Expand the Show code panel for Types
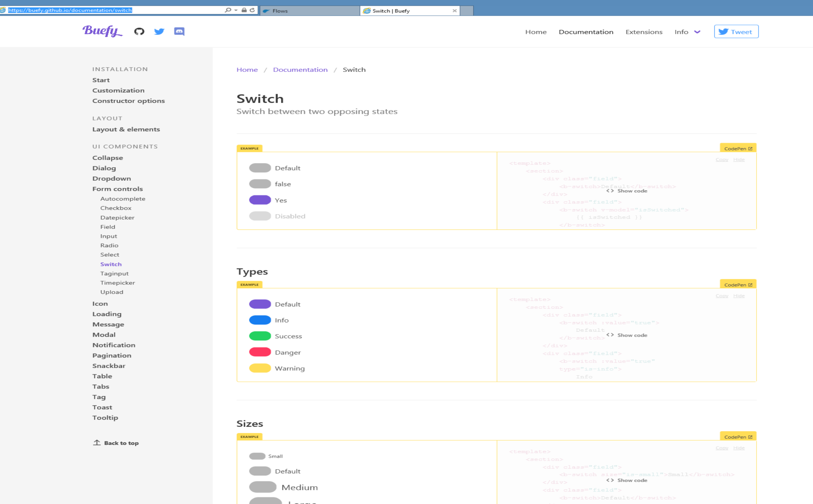The height and width of the screenshot is (504, 813). 627,335
